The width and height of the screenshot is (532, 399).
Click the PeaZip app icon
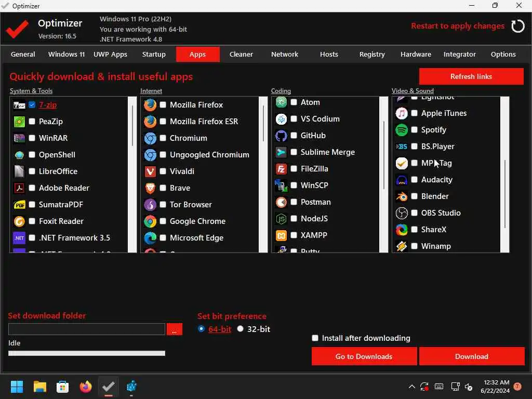pyautogui.click(x=19, y=122)
